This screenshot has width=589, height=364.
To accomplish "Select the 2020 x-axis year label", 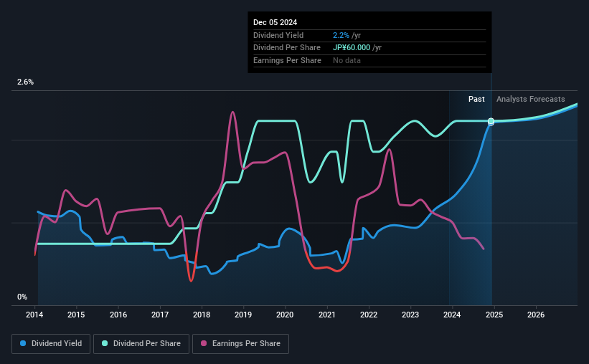I will [x=285, y=315].
